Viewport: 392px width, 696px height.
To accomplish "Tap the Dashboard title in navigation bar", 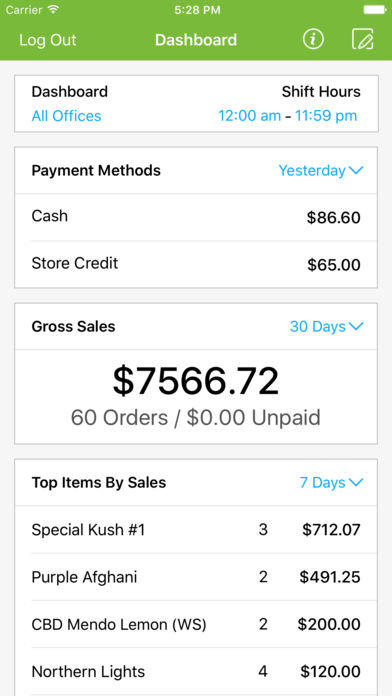I will click(196, 40).
